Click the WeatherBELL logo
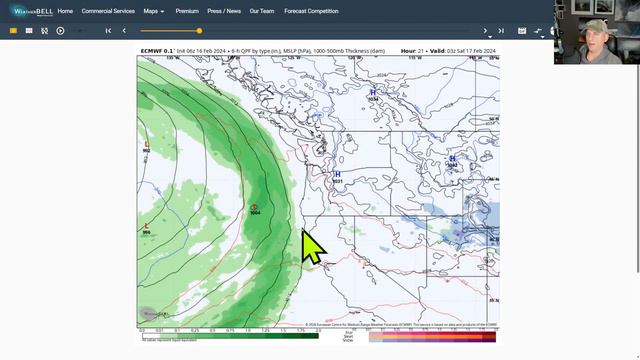640x360 pixels. (32, 11)
